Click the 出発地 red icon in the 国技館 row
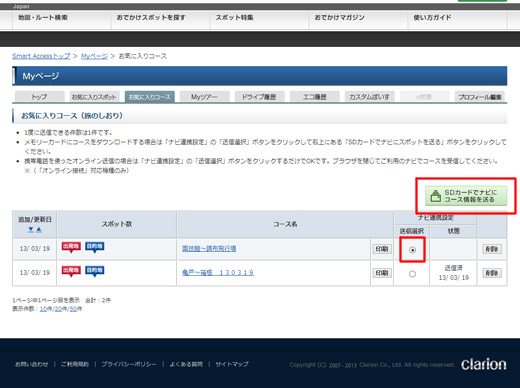Screen dimensions: 520x388 click(71, 247)
